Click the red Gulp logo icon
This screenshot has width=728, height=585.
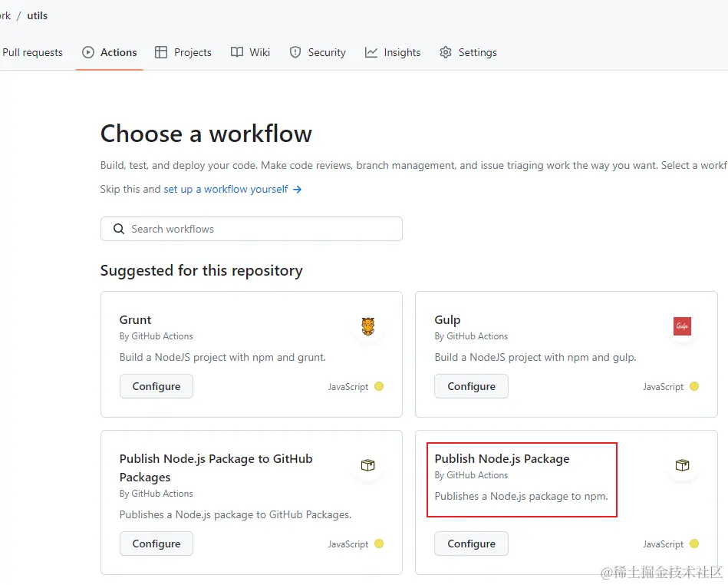[683, 326]
